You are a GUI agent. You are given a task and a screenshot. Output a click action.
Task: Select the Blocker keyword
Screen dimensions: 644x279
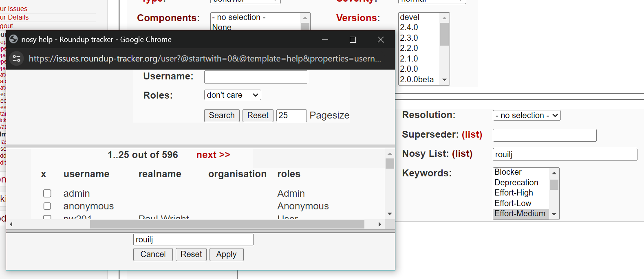coord(521,172)
